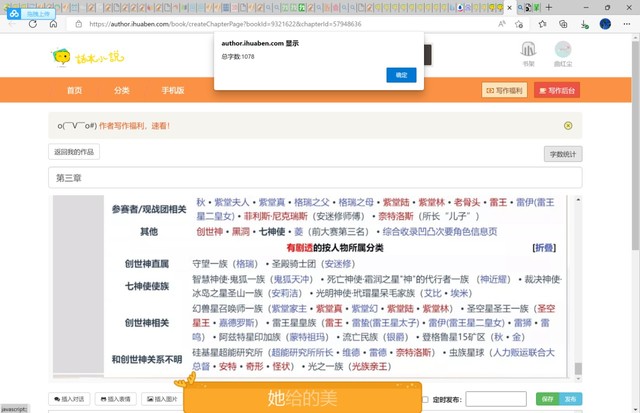Open the 首页 navigation tab
Screen dimensions: 640x413
pyautogui.click(x=74, y=91)
